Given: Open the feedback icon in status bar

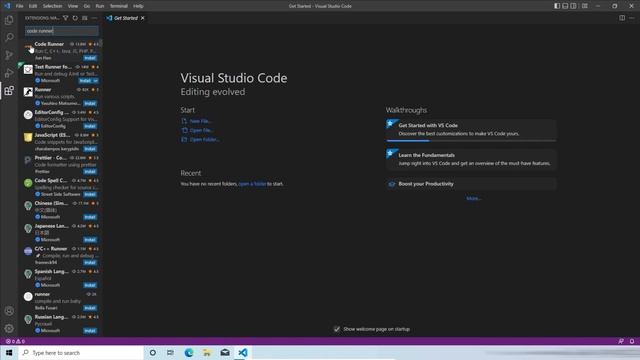Looking at the screenshot, I should [621, 341].
